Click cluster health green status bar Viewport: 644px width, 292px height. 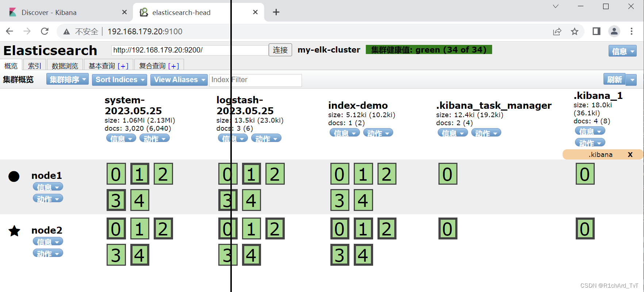click(x=429, y=50)
